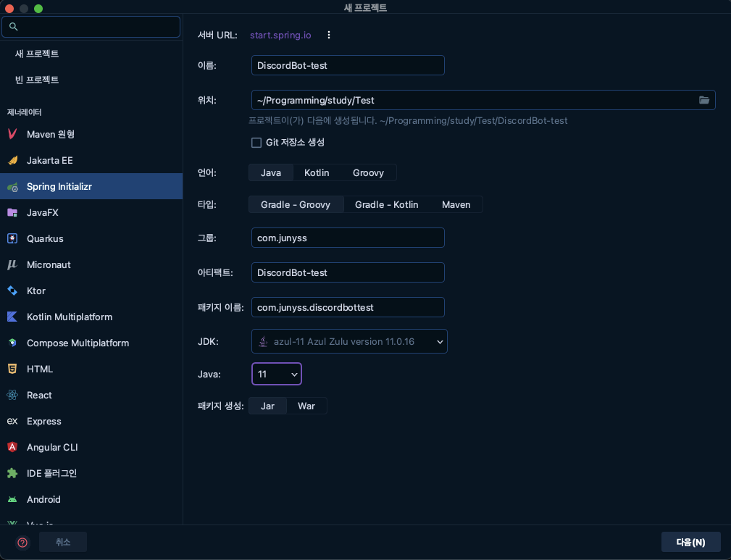This screenshot has width=731, height=560.
Task: Open the help question mark icon
Action: tap(22, 543)
